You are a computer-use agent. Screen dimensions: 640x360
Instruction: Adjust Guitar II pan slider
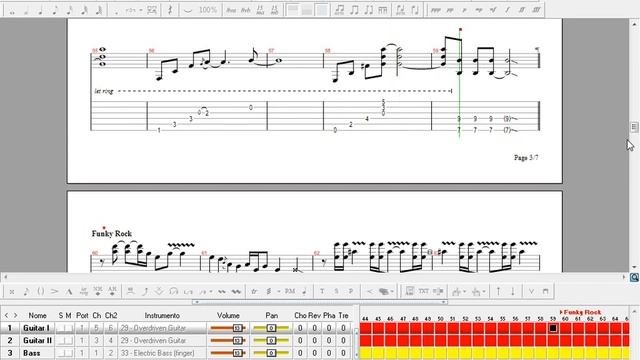pyautogui.click(x=271, y=340)
